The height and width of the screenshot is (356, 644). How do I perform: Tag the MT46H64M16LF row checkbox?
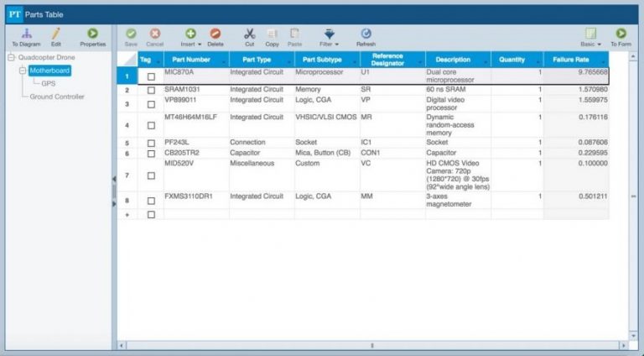pyautogui.click(x=151, y=125)
